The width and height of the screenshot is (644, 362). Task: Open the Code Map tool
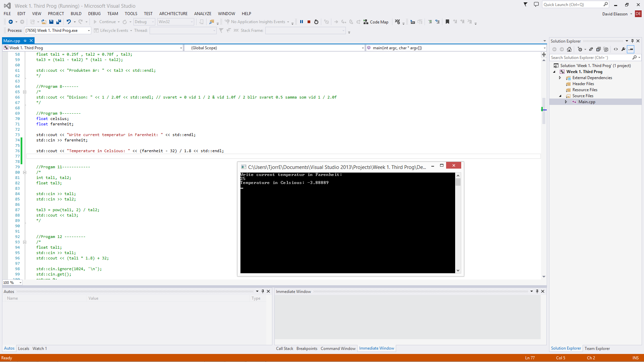click(376, 22)
